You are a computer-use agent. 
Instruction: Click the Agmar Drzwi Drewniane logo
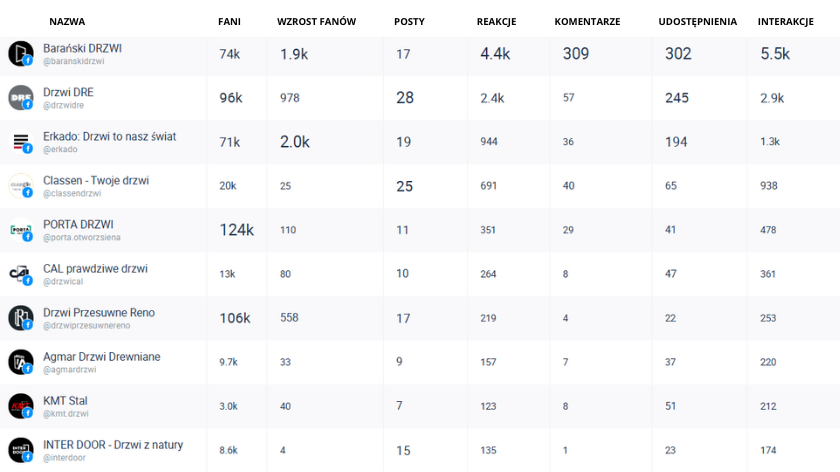[21, 362]
